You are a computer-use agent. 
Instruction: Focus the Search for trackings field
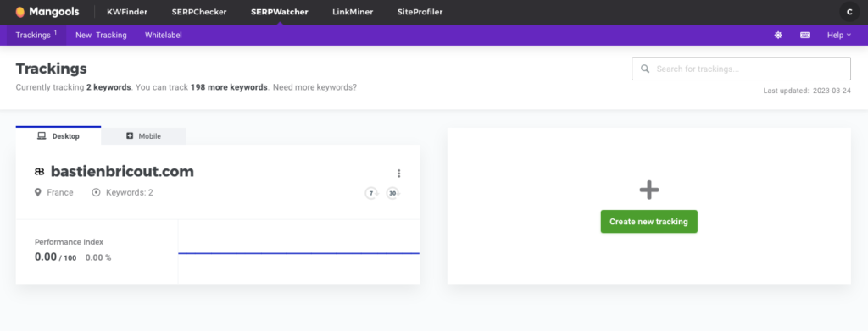point(741,69)
